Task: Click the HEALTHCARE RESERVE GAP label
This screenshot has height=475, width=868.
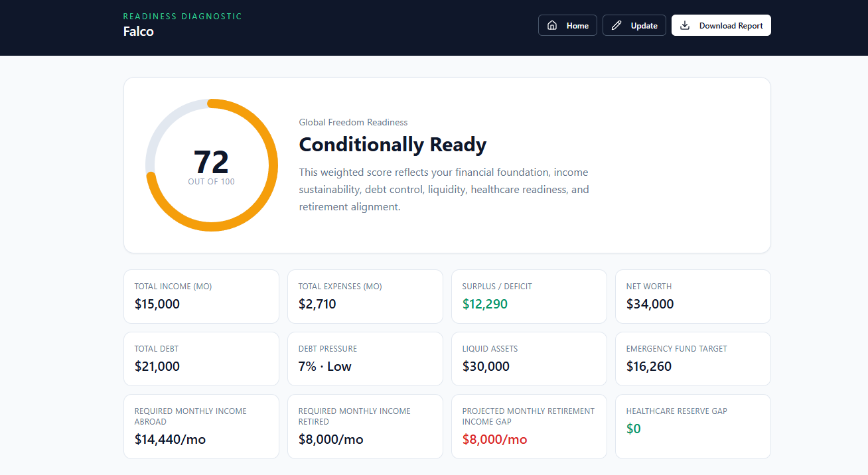Action: pyautogui.click(x=677, y=411)
